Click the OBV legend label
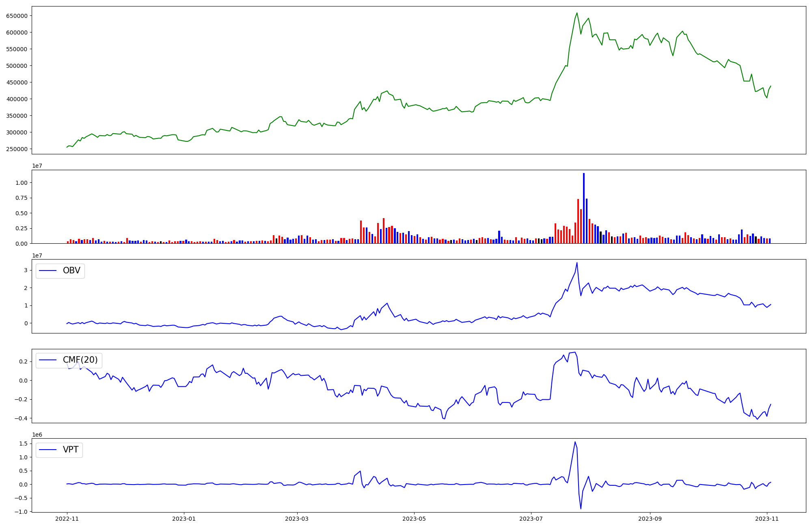Viewport: 812px width, 528px height. tap(71, 270)
